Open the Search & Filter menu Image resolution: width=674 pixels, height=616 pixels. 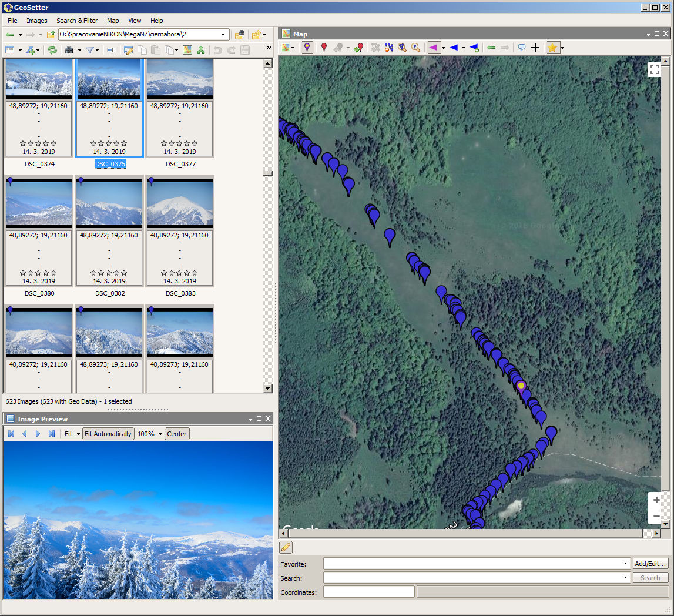77,21
